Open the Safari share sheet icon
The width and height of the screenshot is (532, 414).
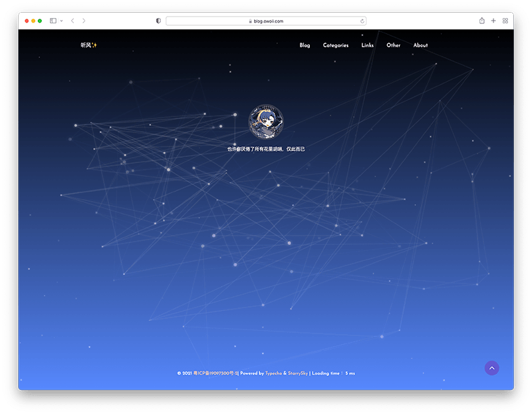(481, 21)
